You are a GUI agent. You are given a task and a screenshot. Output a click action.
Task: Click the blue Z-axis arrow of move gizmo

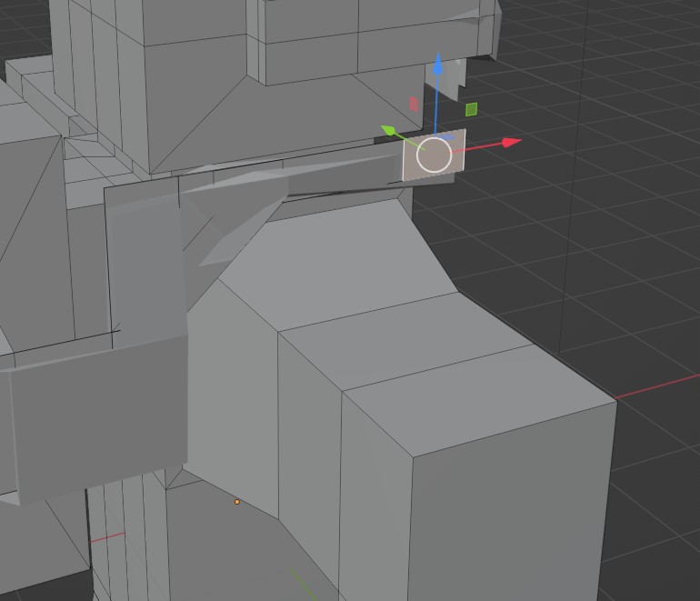point(438,64)
